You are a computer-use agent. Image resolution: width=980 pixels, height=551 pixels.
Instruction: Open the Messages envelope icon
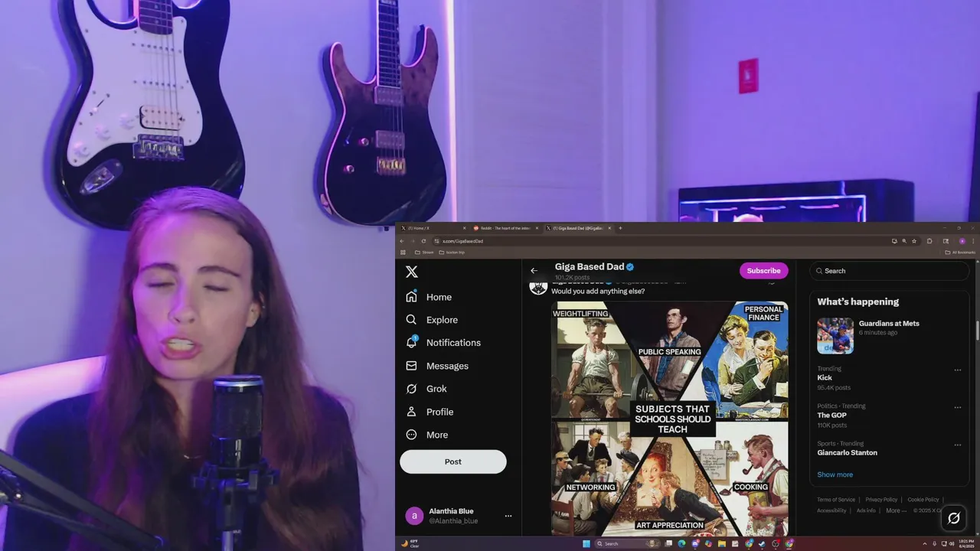[x=411, y=366]
